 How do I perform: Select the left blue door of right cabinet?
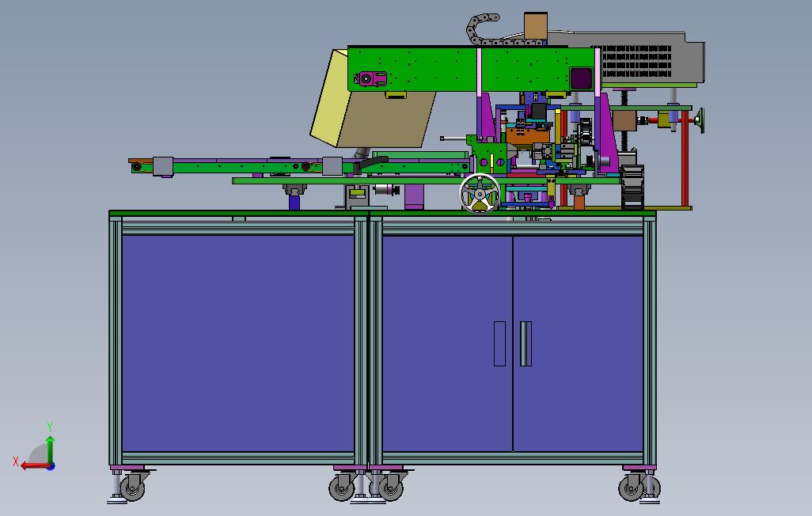pos(447,344)
